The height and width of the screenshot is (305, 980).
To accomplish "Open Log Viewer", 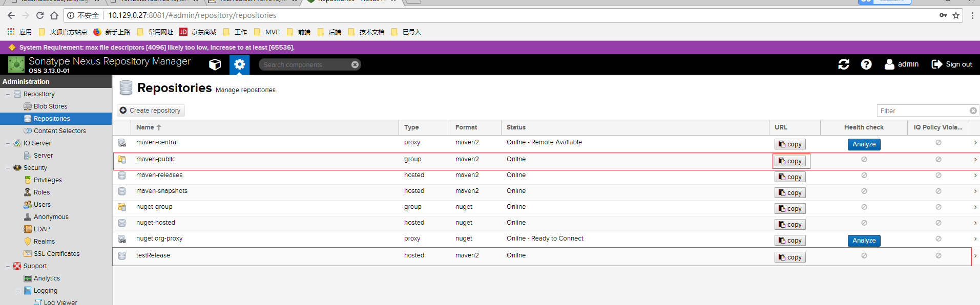I will click(x=60, y=302).
